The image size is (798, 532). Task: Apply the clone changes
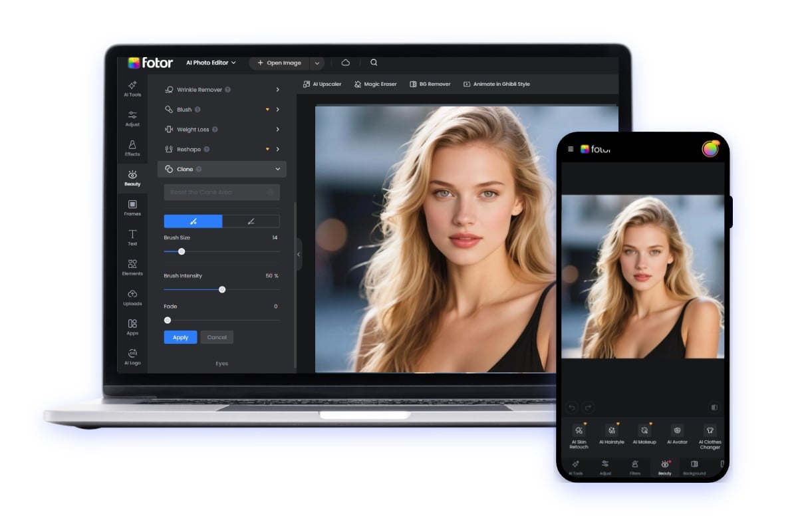click(180, 337)
